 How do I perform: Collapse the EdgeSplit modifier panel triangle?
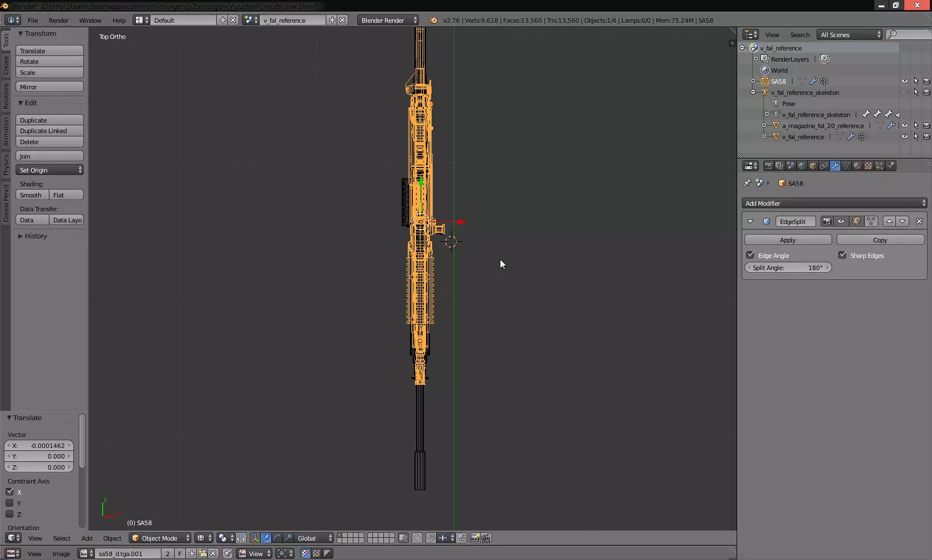[x=751, y=221]
